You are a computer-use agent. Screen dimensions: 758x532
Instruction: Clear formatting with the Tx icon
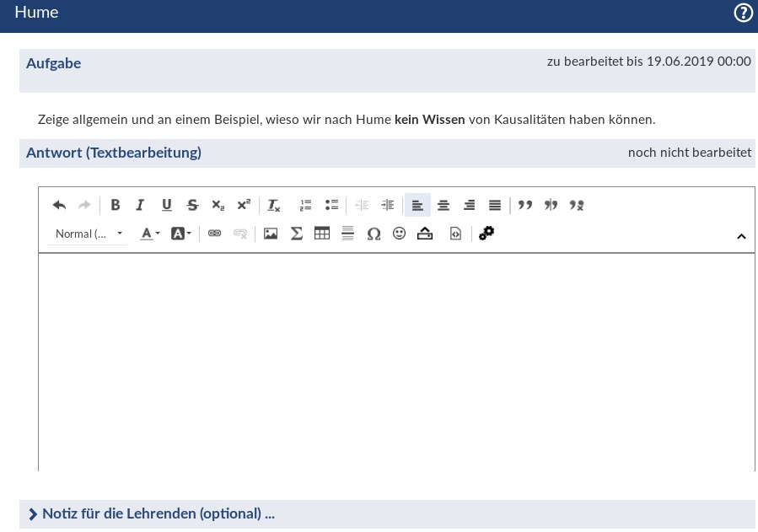(x=273, y=205)
